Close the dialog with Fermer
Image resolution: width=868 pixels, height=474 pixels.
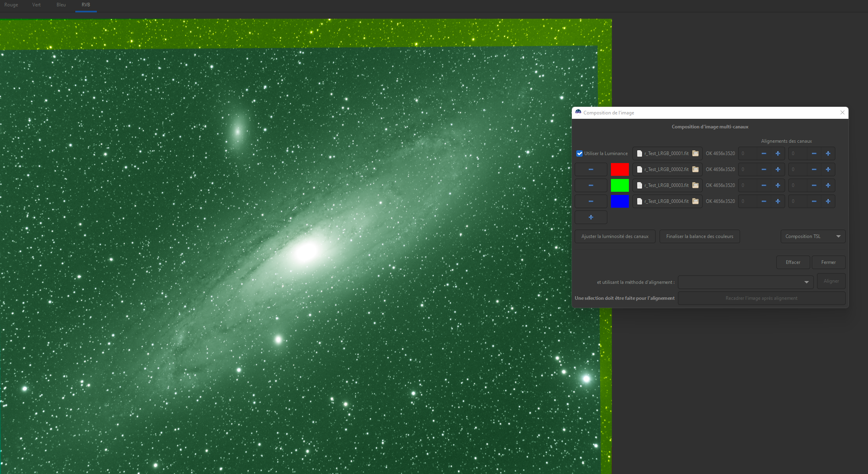pyautogui.click(x=828, y=262)
